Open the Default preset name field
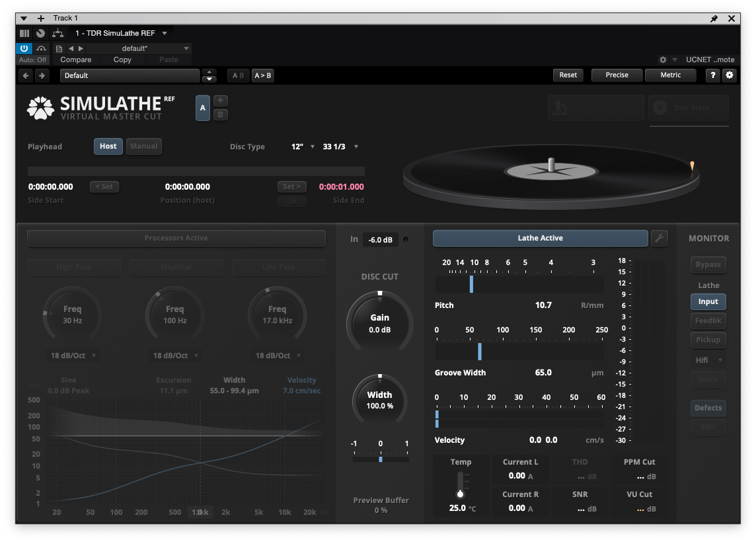Viewport: 756px width, 542px height. point(130,75)
